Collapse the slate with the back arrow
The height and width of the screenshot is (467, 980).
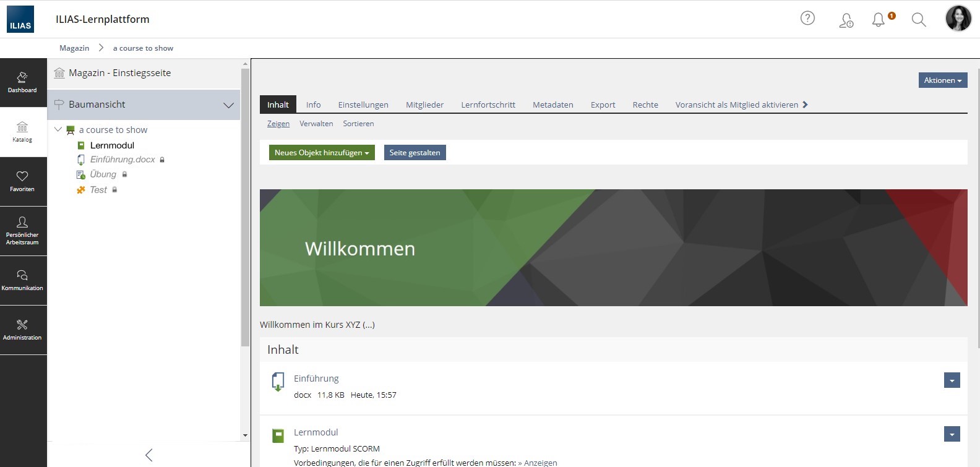(148, 455)
